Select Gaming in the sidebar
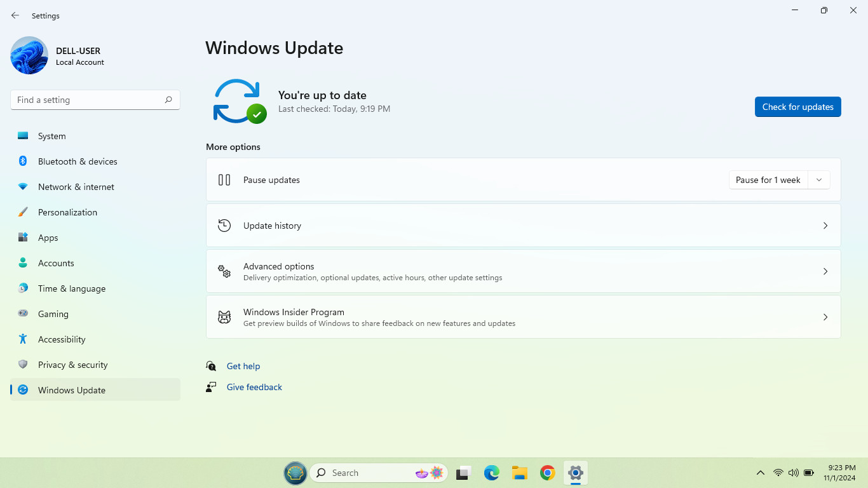868x488 pixels. pos(95,314)
